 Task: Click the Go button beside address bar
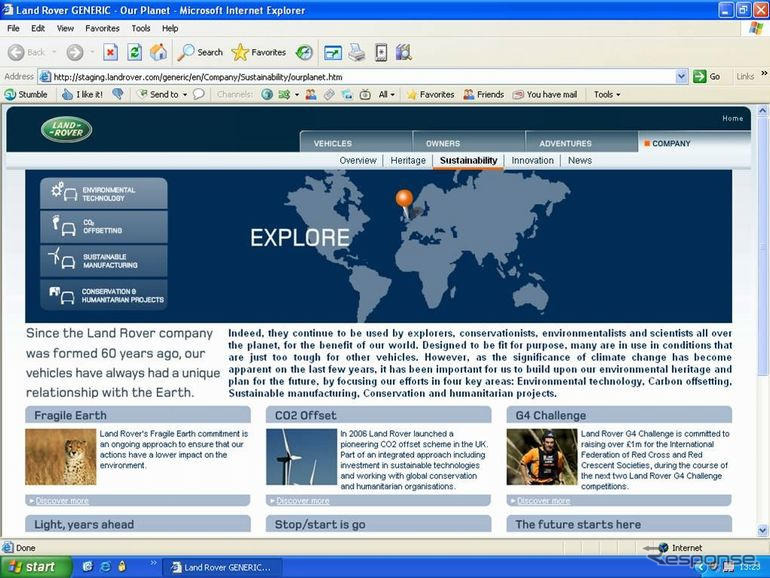coord(707,76)
